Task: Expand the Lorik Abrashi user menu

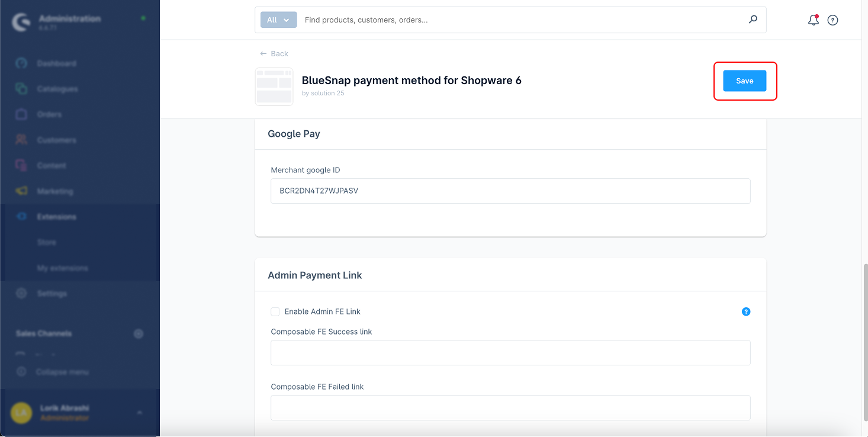Action: [x=140, y=413]
